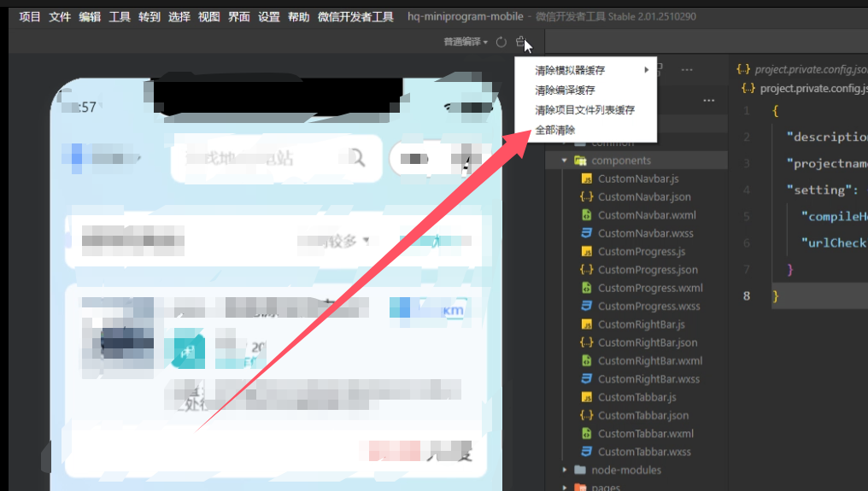Click the clear cache toolbar icon
868x491 pixels.
click(x=520, y=42)
